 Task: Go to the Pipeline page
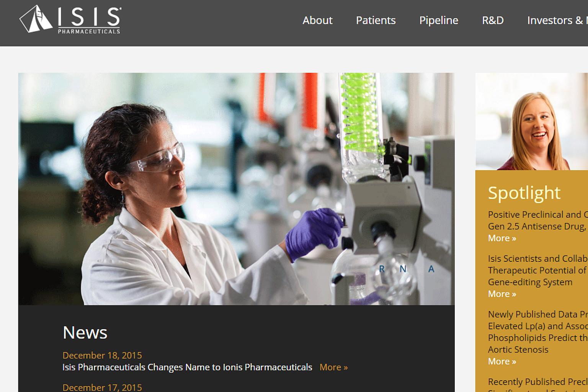[x=439, y=20]
